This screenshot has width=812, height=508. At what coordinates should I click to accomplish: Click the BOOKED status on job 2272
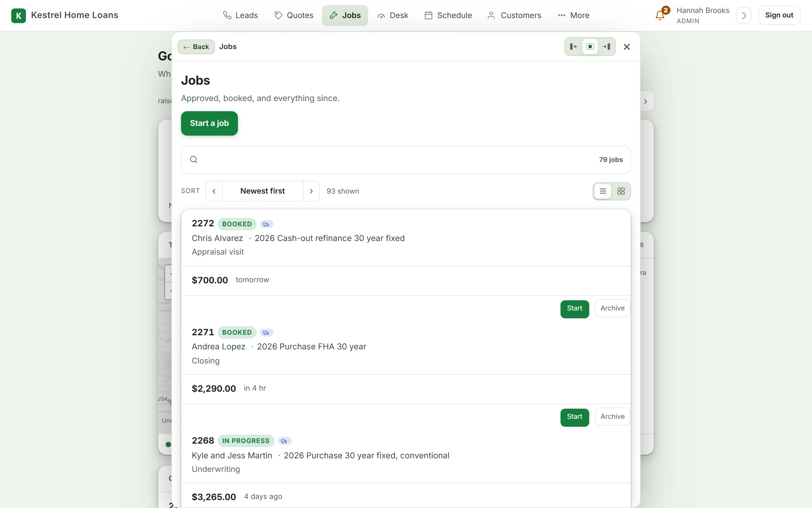click(237, 224)
